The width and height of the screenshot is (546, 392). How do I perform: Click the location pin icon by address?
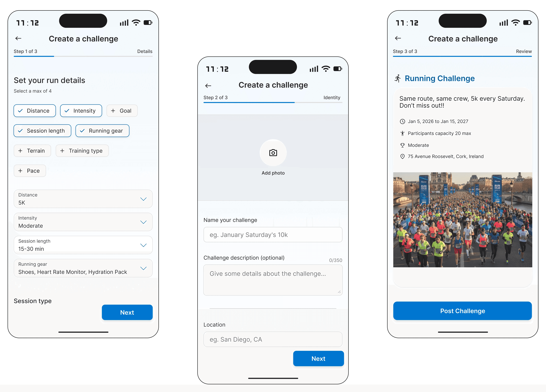402,156
